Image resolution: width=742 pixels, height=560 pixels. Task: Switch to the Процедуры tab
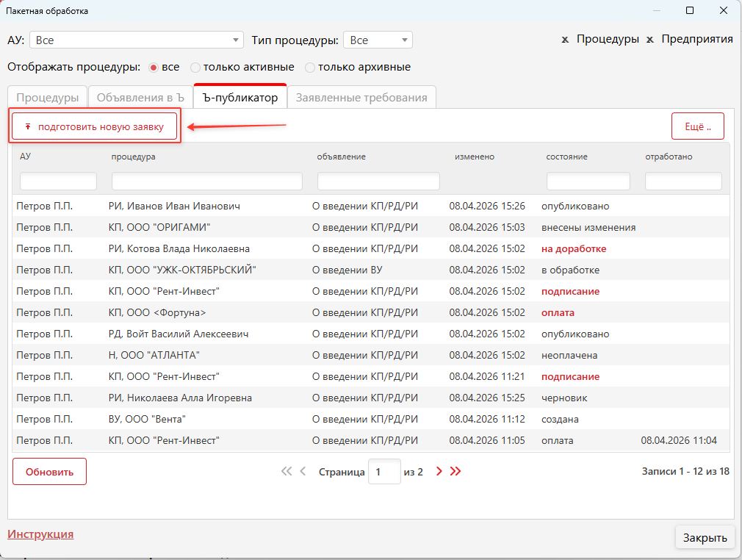pyautogui.click(x=48, y=97)
